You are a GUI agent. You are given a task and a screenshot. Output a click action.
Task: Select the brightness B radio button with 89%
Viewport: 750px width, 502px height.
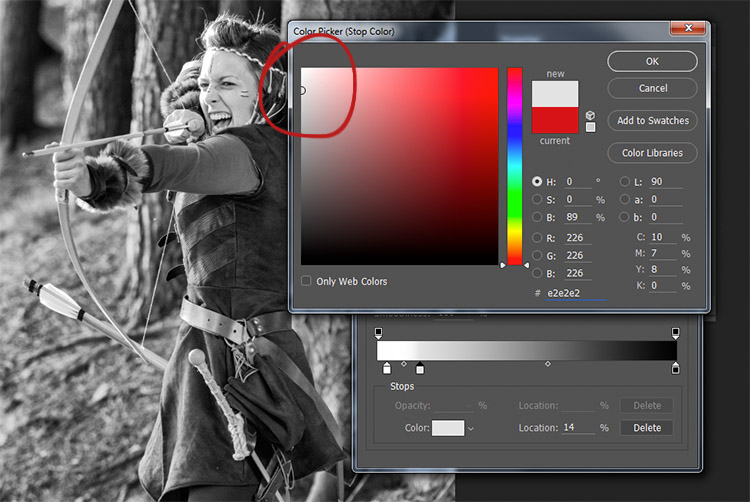537,217
